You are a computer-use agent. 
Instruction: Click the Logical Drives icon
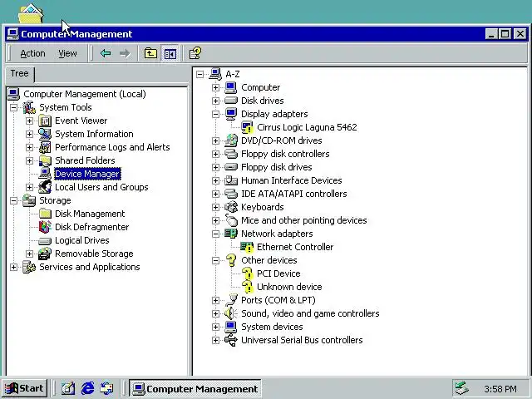point(45,240)
